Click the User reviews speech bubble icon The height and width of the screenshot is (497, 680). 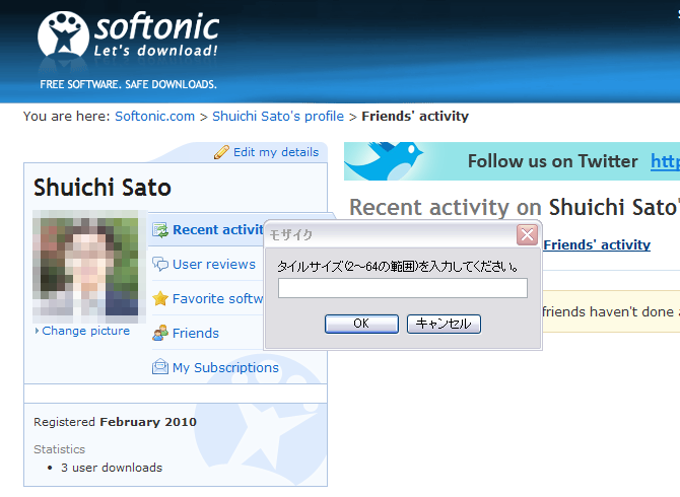pyautogui.click(x=160, y=264)
